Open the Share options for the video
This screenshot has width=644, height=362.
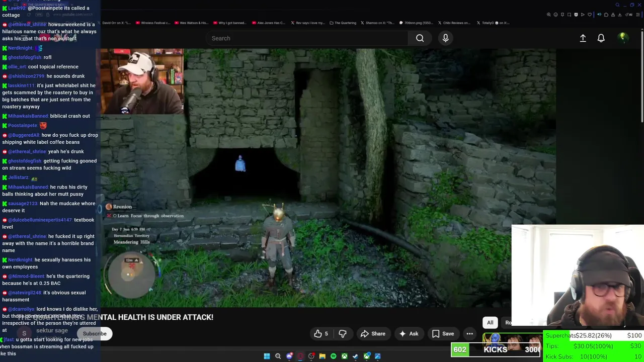click(373, 334)
